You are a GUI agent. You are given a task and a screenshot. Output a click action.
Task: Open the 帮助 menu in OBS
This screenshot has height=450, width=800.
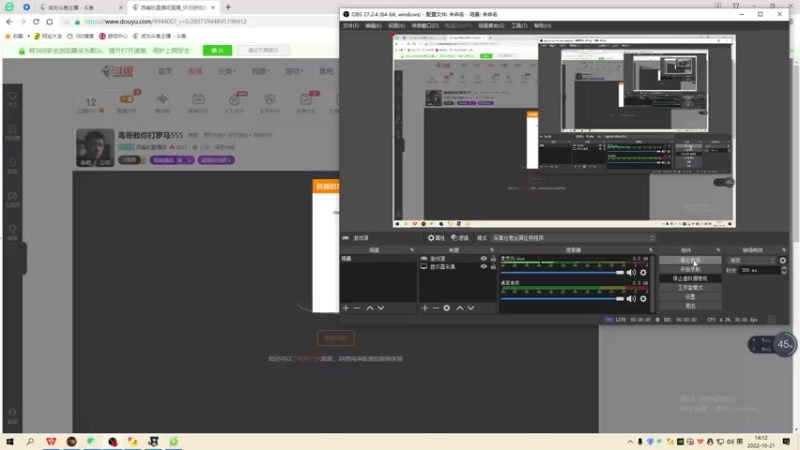click(542, 26)
